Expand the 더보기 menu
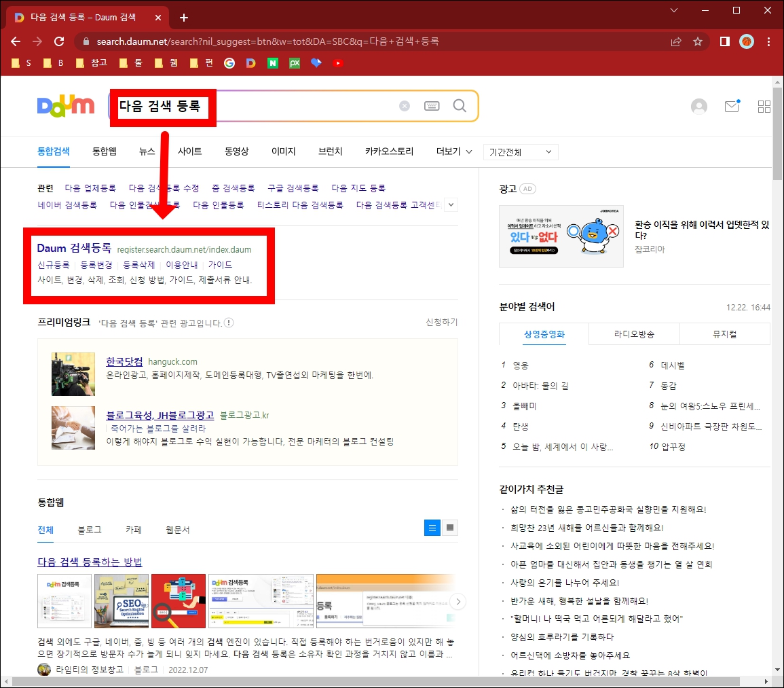Screen dimensions: 784x688 (x=453, y=151)
